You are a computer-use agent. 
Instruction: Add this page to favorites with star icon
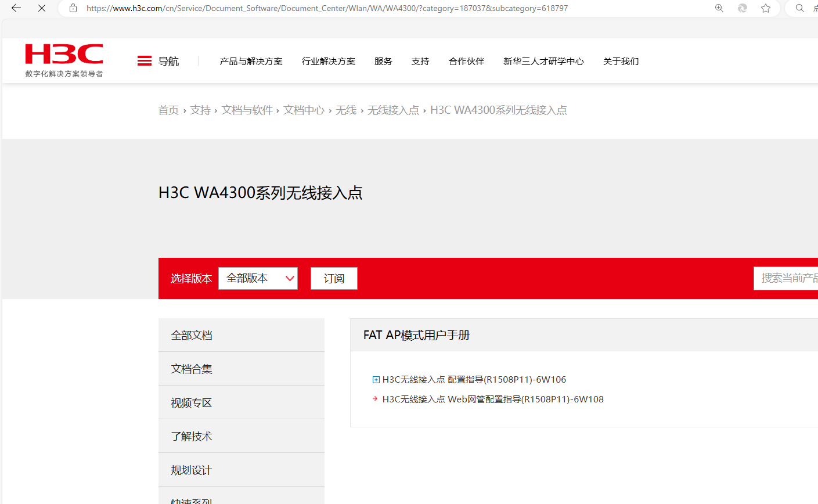(x=766, y=8)
